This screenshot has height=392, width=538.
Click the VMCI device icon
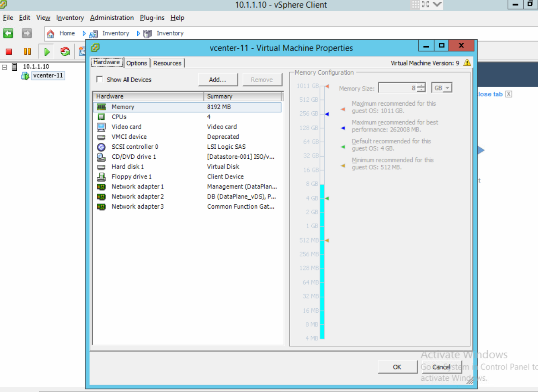(101, 137)
